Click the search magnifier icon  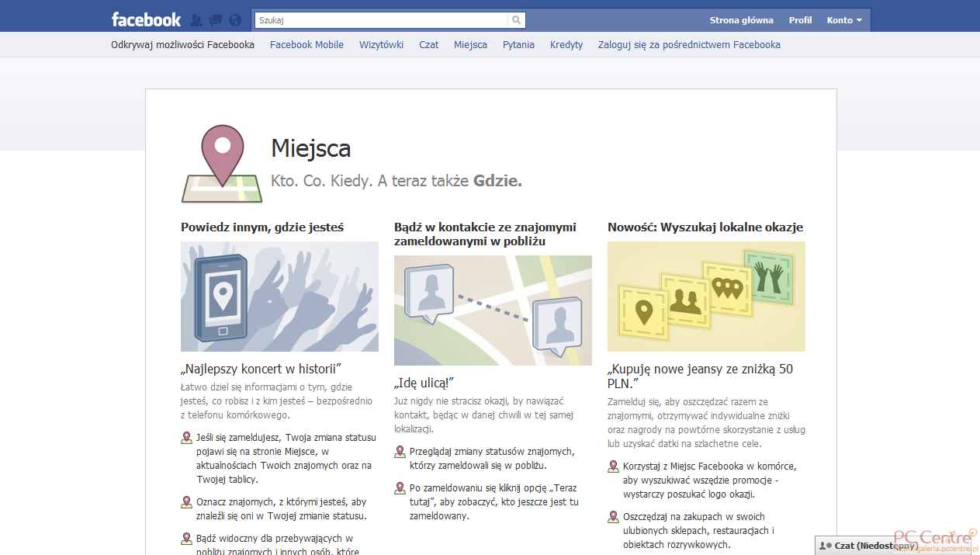516,19
